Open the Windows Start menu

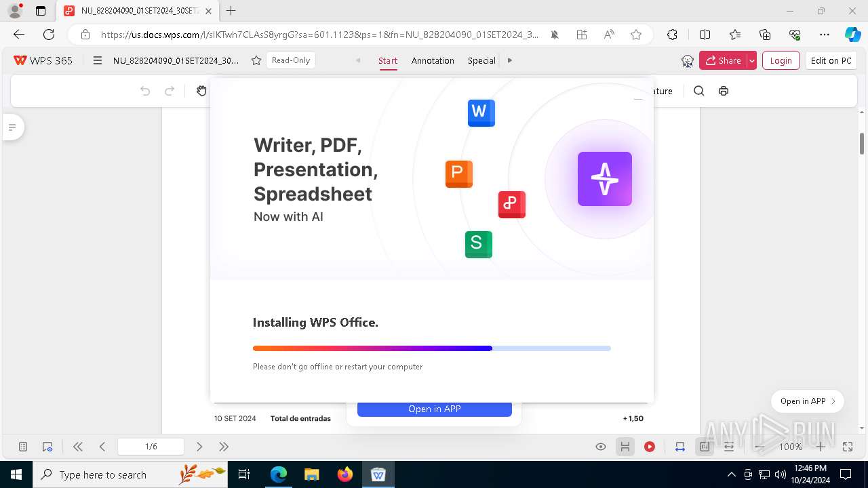(x=16, y=474)
